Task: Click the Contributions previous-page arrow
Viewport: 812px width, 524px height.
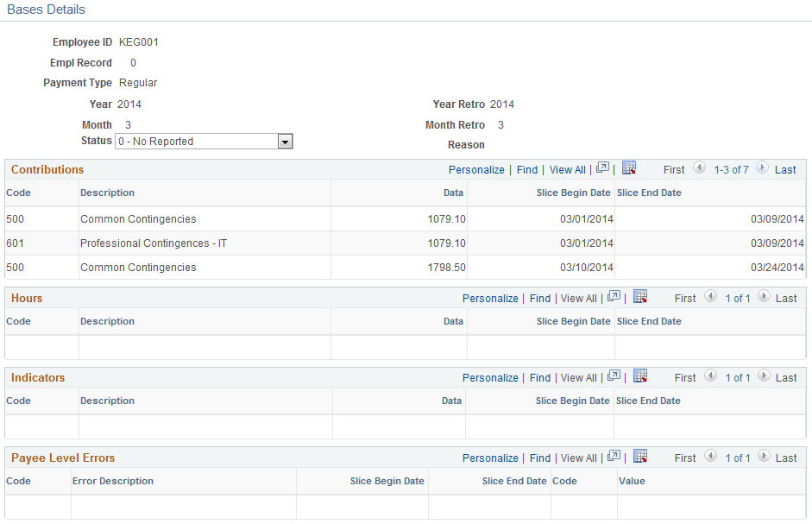Action: click(700, 168)
